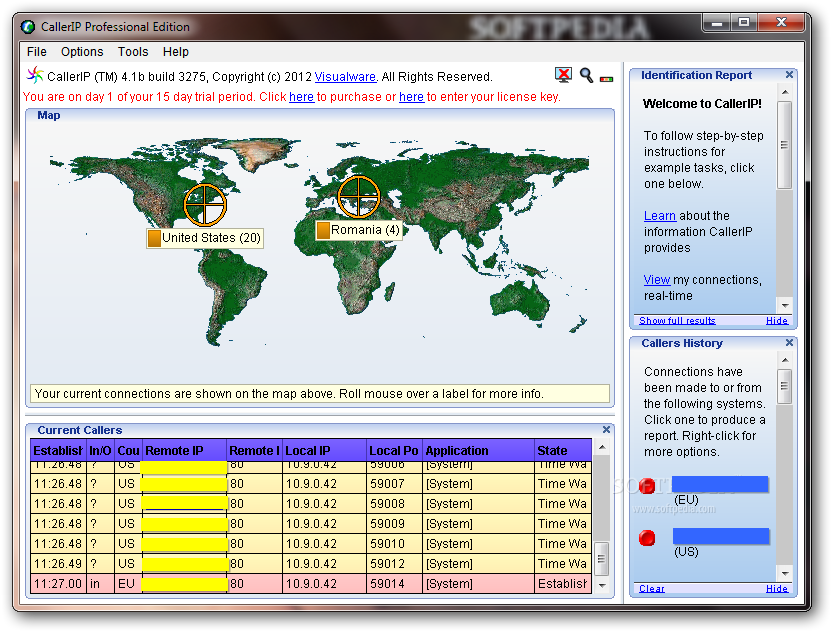832x632 pixels.
Task: Click the Romania (4) map label
Action: [359, 230]
